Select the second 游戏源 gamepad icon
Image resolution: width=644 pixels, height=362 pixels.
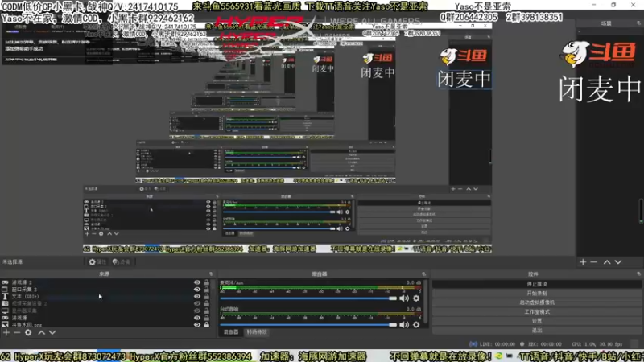pyautogui.click(x=5, y=318)
